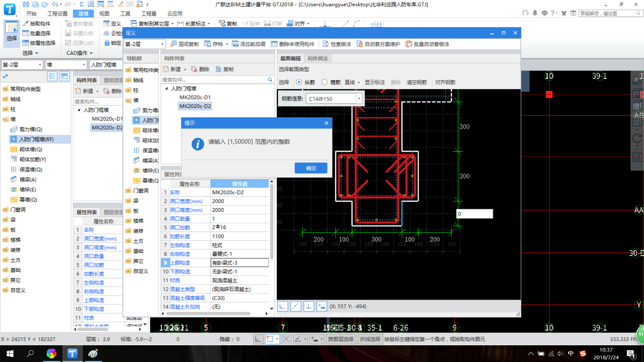The height and width of the screenshot is (362, 644).
Task: Click the 跨图层选择 button
Action: coord(340,339)
